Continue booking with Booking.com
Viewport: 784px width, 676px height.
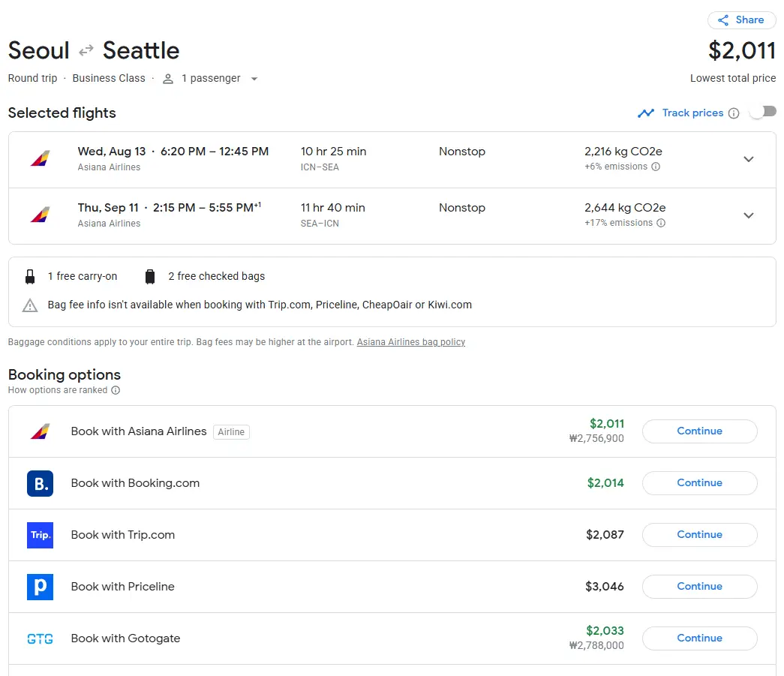[x=699, y=483]
